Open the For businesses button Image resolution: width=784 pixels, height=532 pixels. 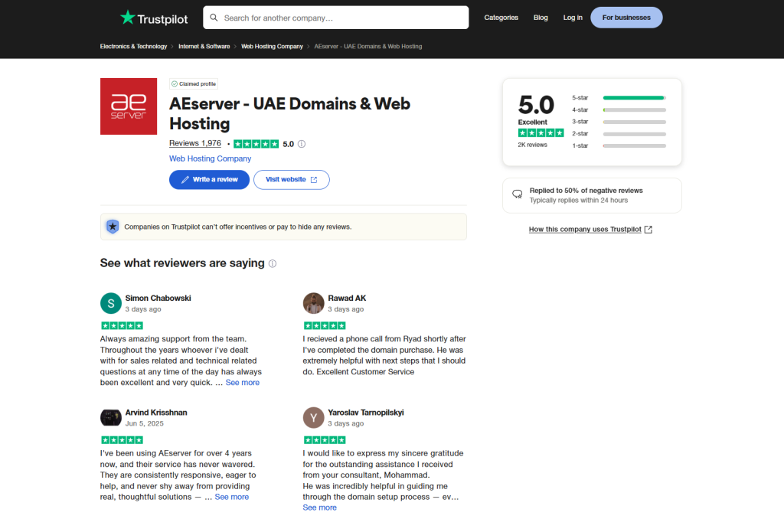626,18
